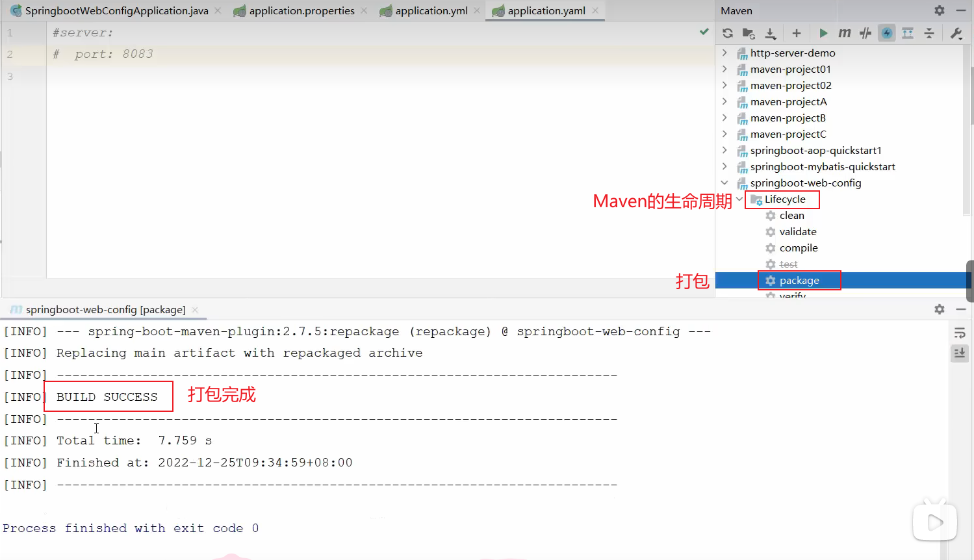Click the Add Maven Projects plus icon
The width and height of the screenshot is (974, 560).
(x=797, y=33)
